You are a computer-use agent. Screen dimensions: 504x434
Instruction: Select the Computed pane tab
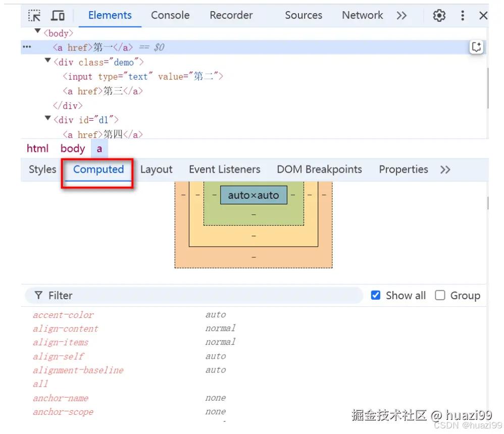coord(98,170)
